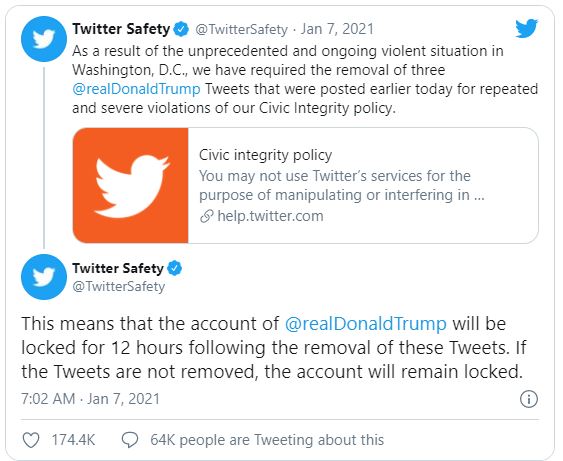Open the tweet info circle icon
This screenshot has height=461, width=563.
click(529, 399)
